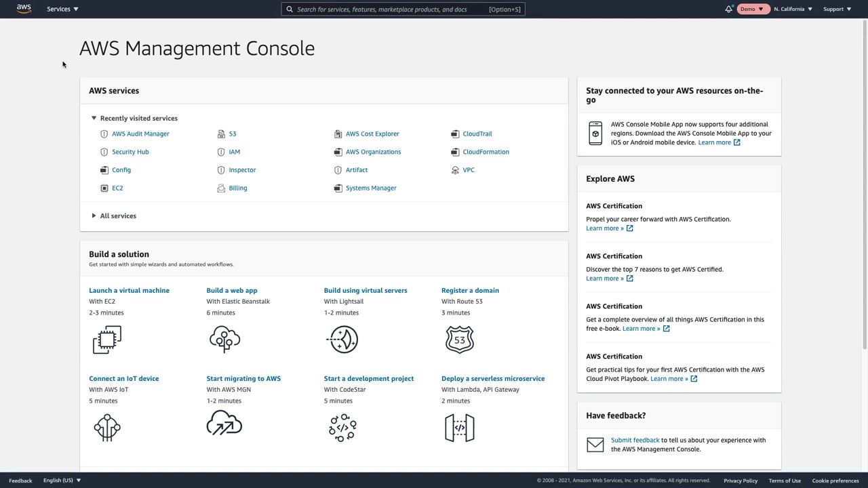Click the S3 service icon

pyautogui.click(x=221, y=134)
